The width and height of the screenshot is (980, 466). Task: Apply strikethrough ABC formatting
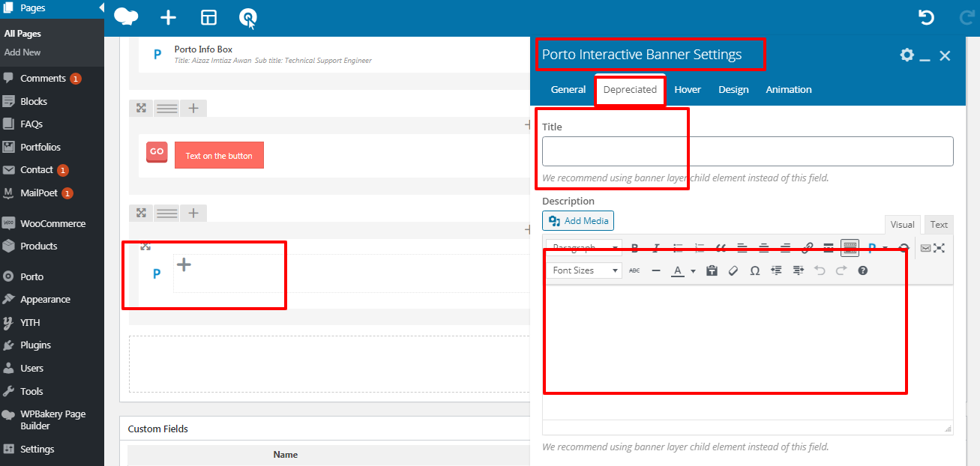tap(634, 270)
